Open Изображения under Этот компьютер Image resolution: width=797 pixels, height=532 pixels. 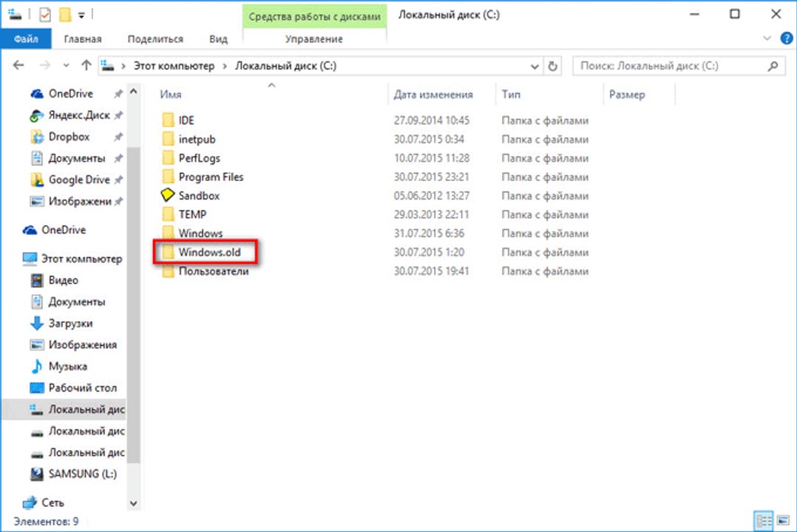pyautogui.click(x=82, y=344)
